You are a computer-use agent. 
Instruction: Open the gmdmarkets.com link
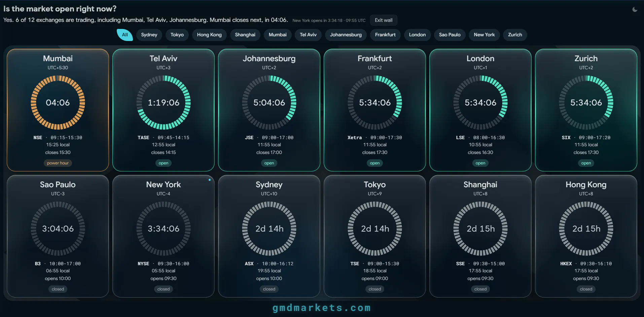click(x=322, y=308)
